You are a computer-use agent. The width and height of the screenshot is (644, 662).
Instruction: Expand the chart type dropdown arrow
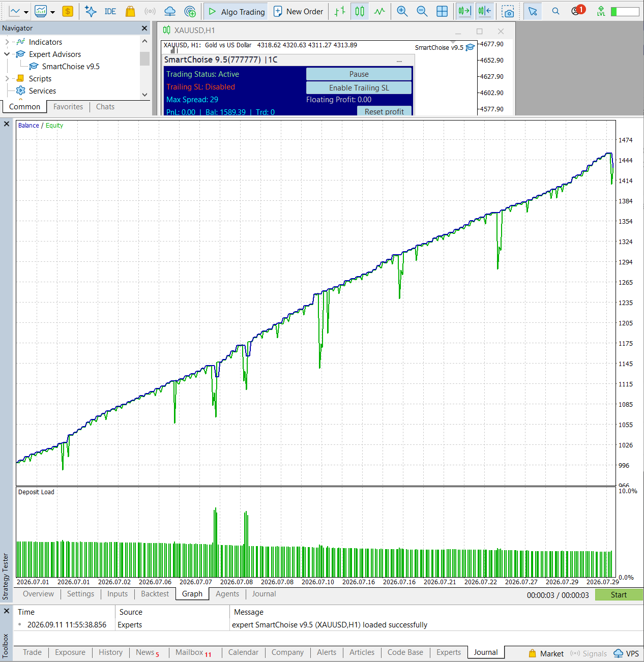[x=26, y=12]
